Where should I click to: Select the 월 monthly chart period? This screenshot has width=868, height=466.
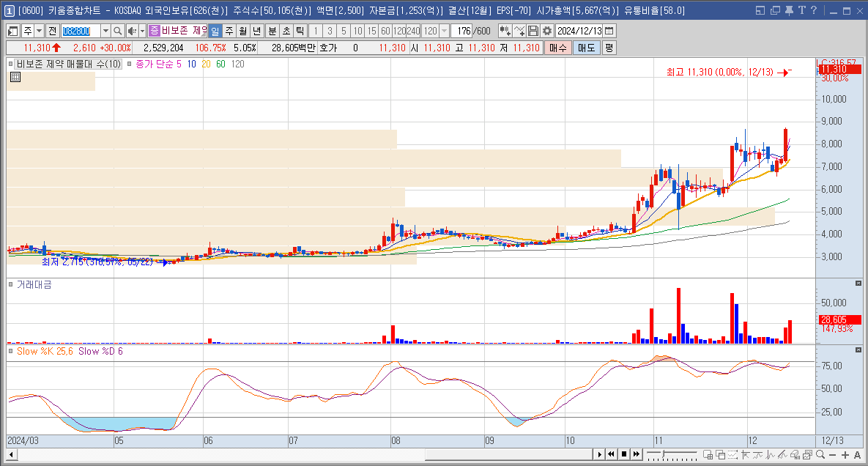pyautogui.click(x=243, y=31)
